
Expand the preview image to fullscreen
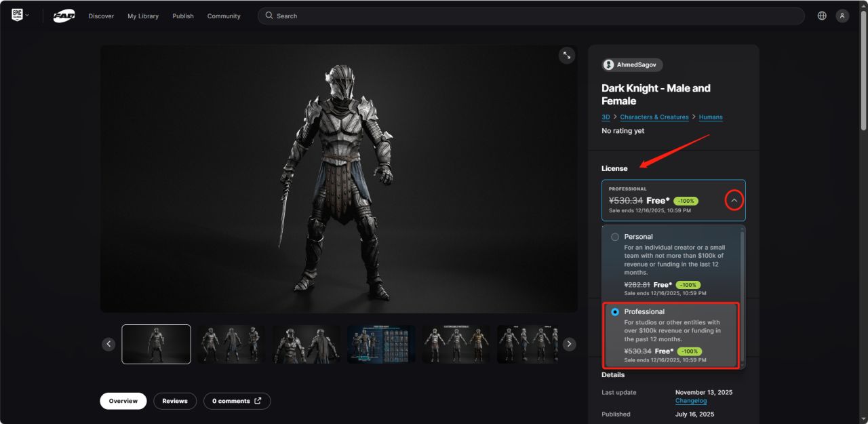[x=567, y=56]
